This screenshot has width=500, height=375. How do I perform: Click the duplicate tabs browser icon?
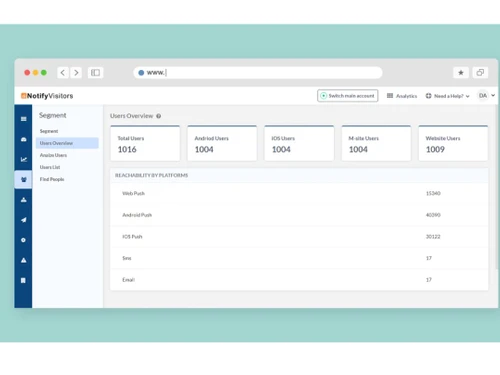pyautogui.click(x=480, y=72)
